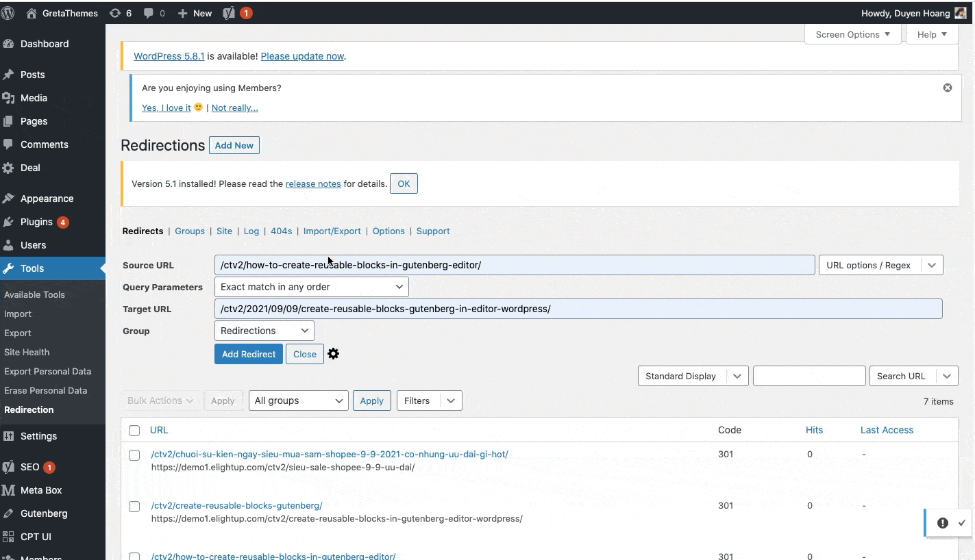This screenshot has width=975, height=560.
Task: Toggle the select-all checkbox in URL header
Action: 134,431
